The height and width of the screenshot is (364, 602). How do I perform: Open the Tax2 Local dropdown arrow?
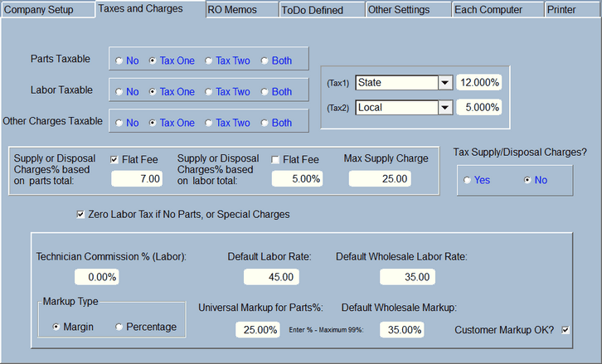click(x=445, y=108)
